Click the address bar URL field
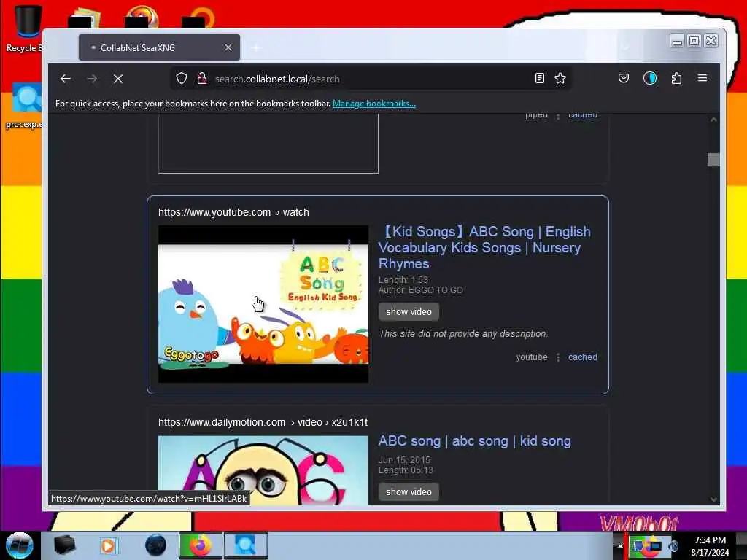The width and height of the screenshot is (747, 560). tap(371, 79)
